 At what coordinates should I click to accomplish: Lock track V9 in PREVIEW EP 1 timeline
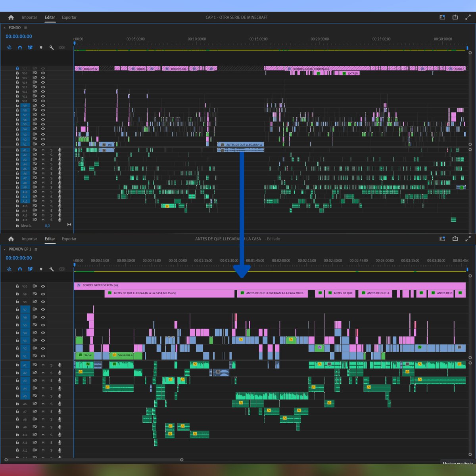(x=17, y=294)
